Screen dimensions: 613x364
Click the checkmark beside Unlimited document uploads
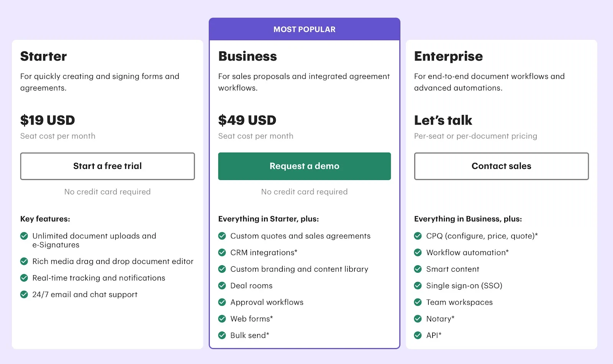point(23,236)
